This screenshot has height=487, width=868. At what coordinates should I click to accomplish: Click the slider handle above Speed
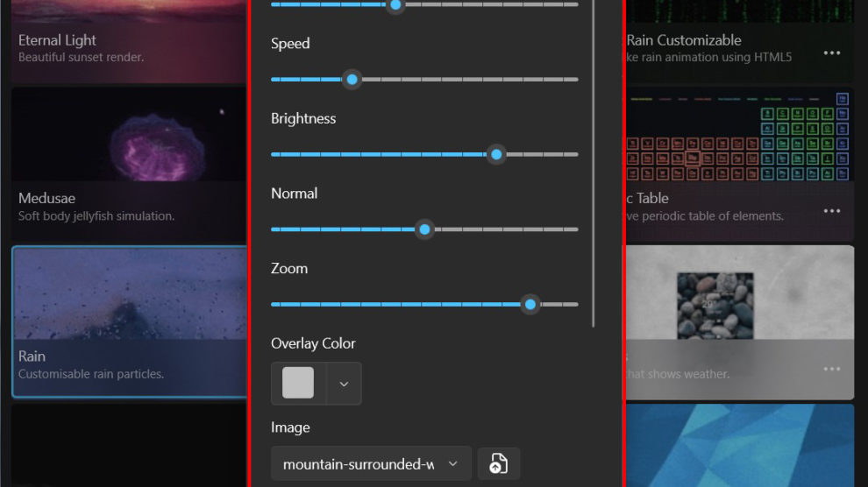395,4
